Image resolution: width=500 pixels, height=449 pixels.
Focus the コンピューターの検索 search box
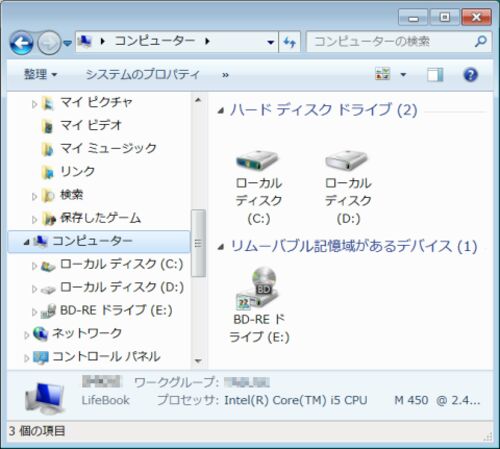(x=390, y=42)
